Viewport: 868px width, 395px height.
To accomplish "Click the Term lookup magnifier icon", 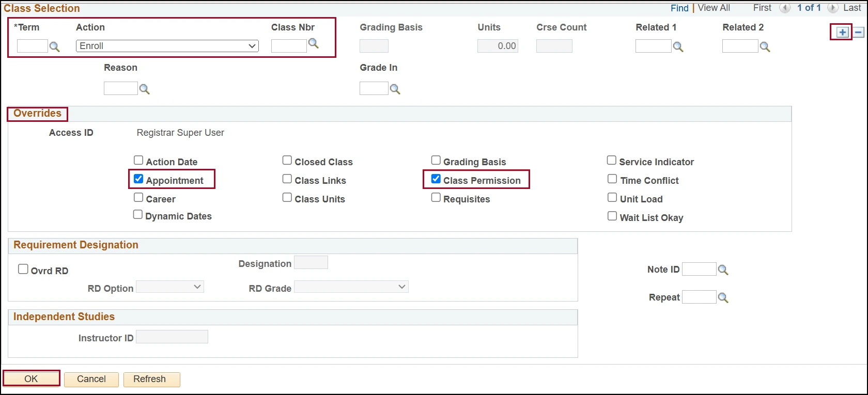I will 54,47.
